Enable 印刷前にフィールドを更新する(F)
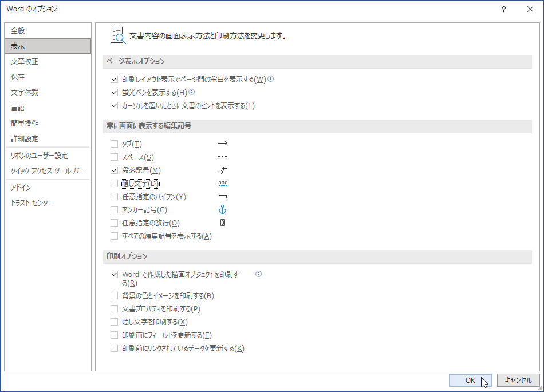Screen dimensions: 544x392 114,335
